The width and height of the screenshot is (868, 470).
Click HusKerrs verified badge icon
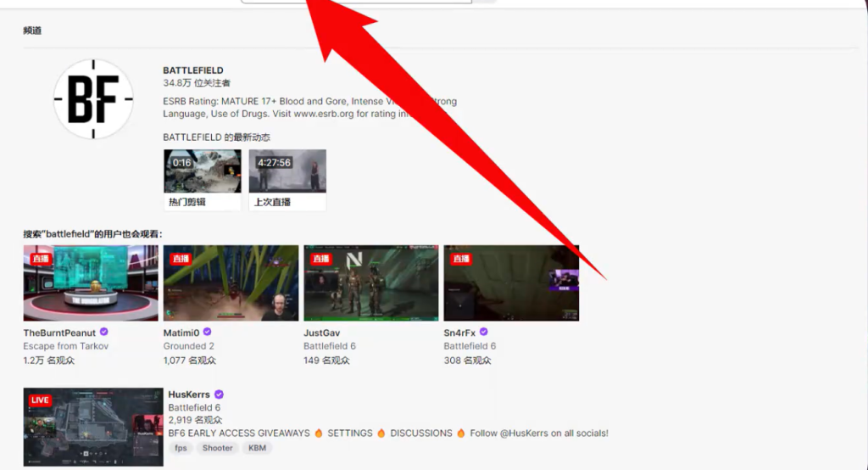219,394
